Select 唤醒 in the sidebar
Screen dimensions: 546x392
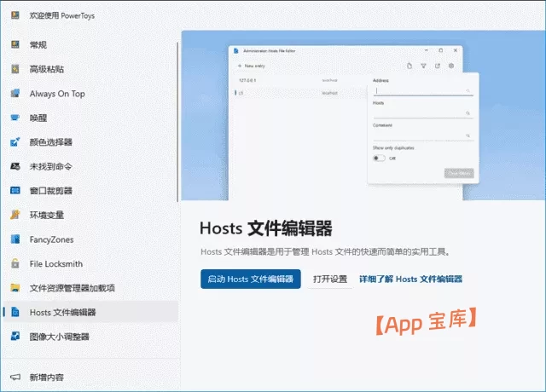point(90,118)
